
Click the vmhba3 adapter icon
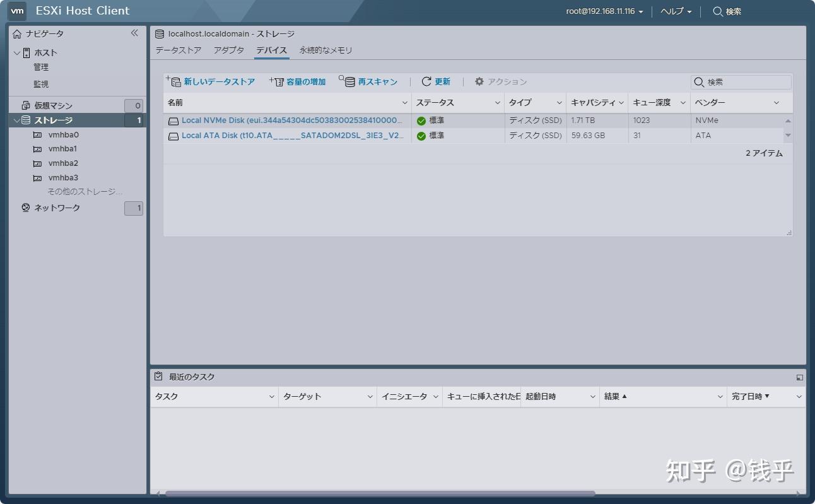37,179
